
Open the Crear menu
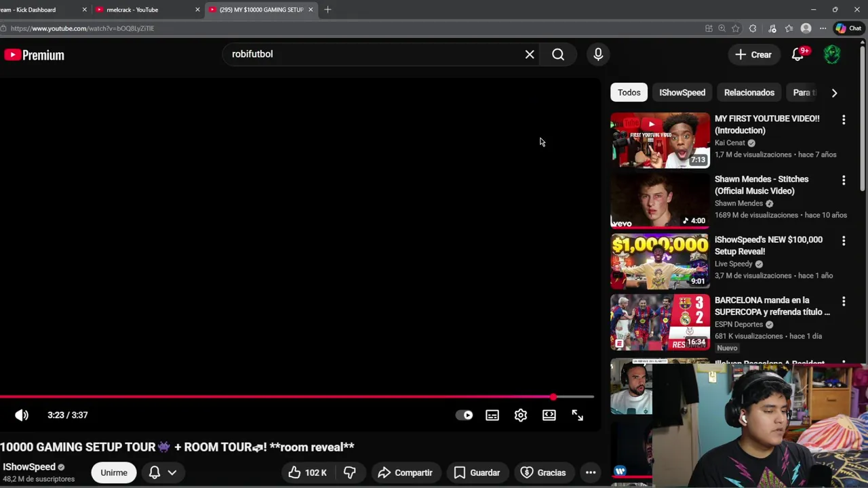point(753,55)
